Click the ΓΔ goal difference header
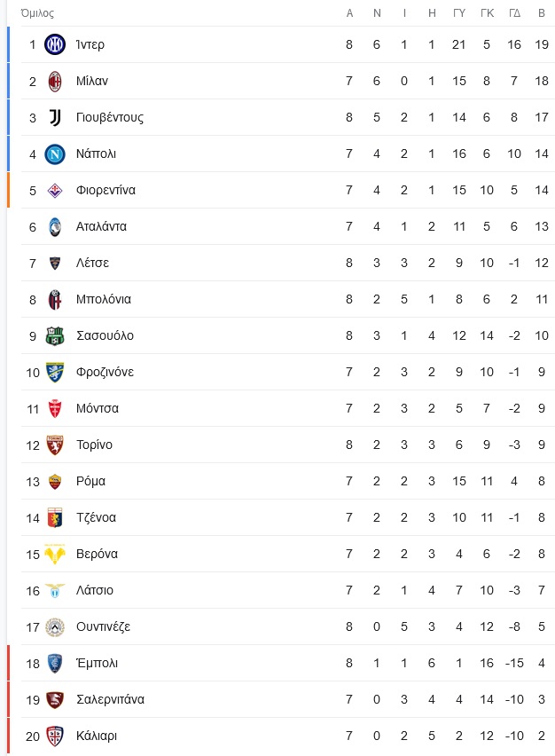This screenshot has height=756, width=555. tap(514, 13)
